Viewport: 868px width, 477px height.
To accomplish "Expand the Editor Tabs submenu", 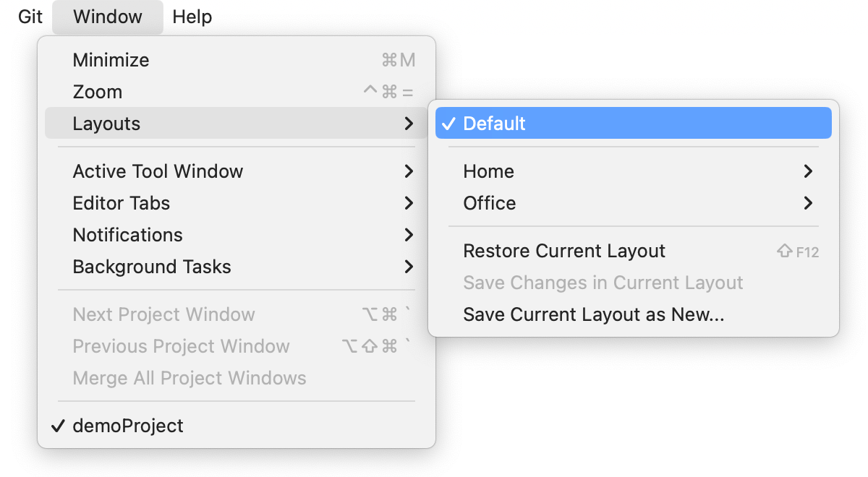I will [121, 203].
